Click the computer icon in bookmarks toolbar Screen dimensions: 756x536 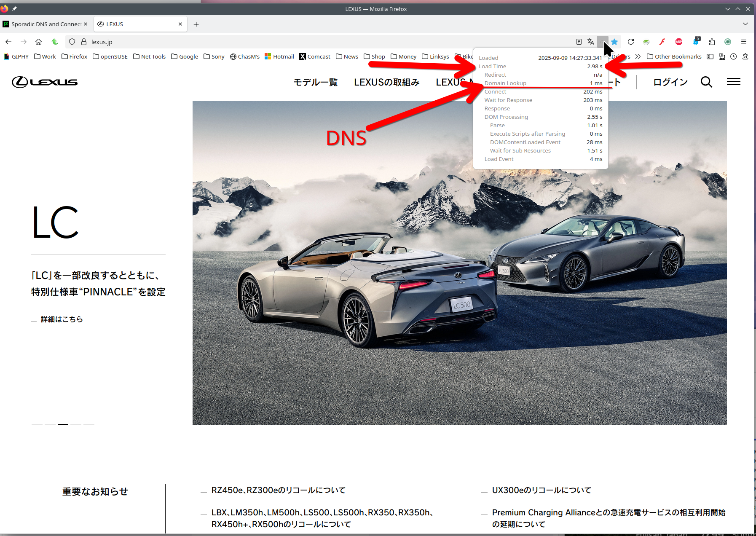(x=722, y=56)
